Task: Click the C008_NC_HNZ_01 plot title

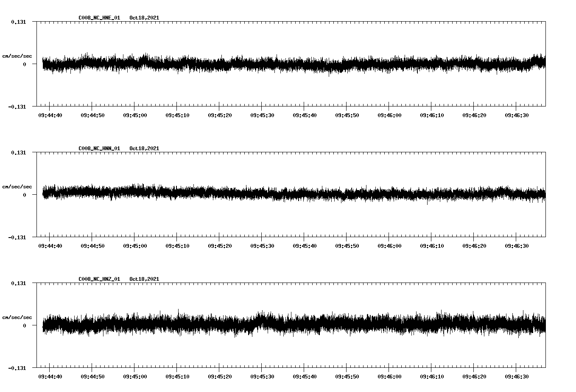Action: tap(99, 279)
